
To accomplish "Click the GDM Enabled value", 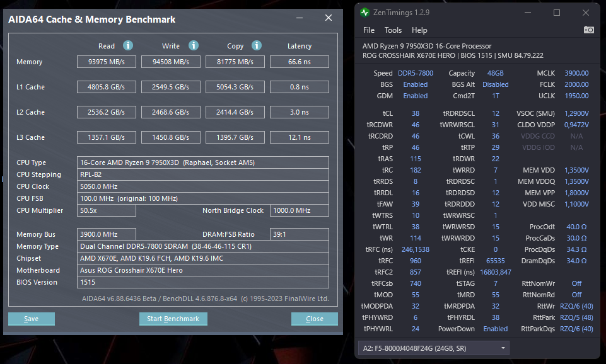I will [416, 96].
